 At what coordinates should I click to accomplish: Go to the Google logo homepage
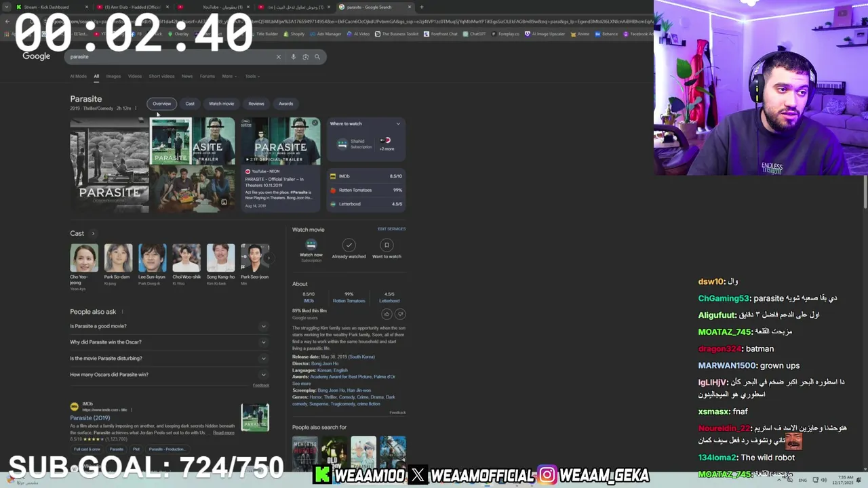tap(37, 56)
